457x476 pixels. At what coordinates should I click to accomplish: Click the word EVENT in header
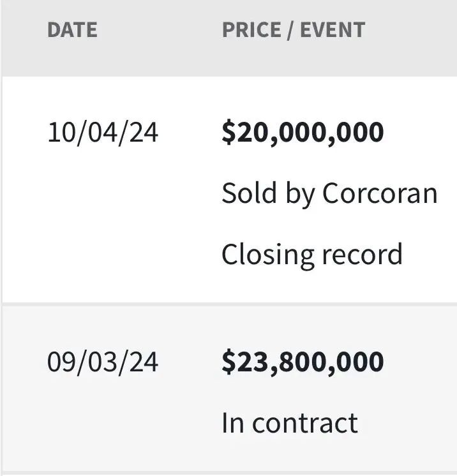(x=335, y=30)
